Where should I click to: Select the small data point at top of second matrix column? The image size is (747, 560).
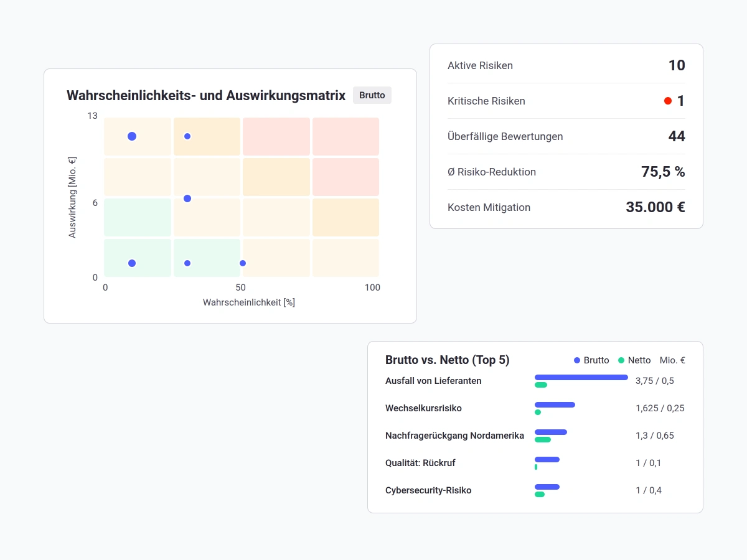[187, 136]
